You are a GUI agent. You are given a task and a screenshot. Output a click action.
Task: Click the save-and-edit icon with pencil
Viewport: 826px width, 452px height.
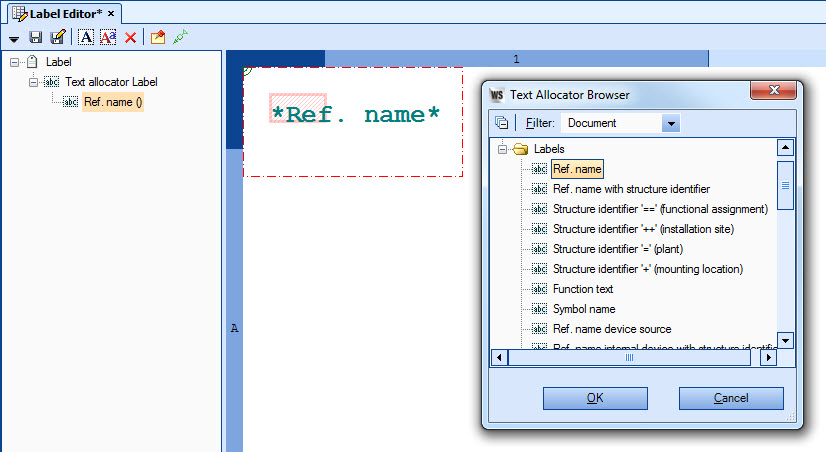point(58,37)
